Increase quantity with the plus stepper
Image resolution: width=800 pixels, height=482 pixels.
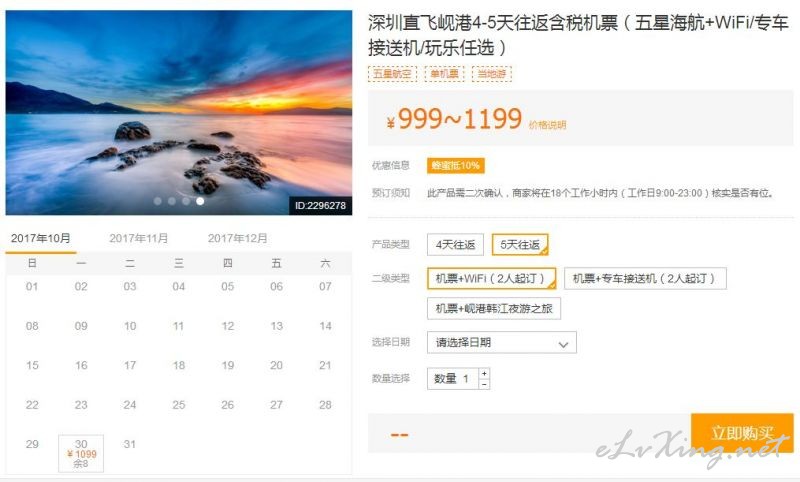click(484, 373)
